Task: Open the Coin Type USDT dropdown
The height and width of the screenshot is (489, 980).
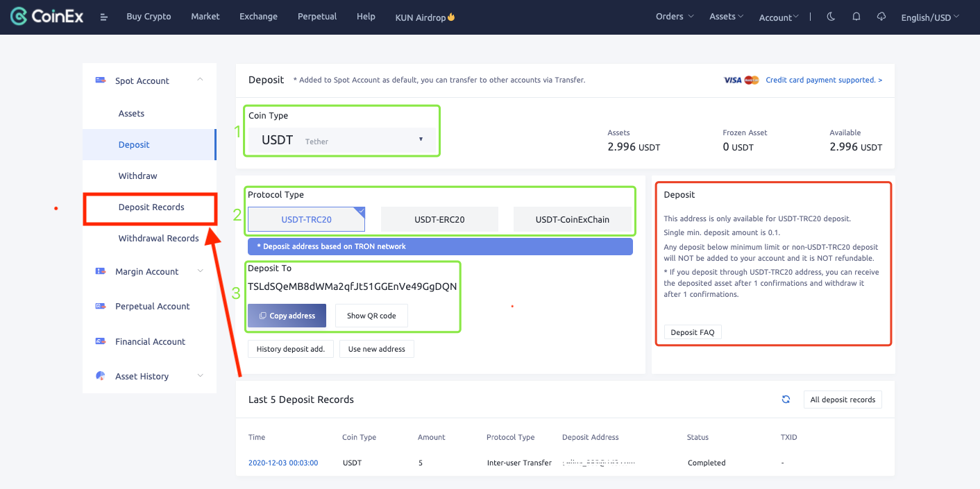Action: 342,140
